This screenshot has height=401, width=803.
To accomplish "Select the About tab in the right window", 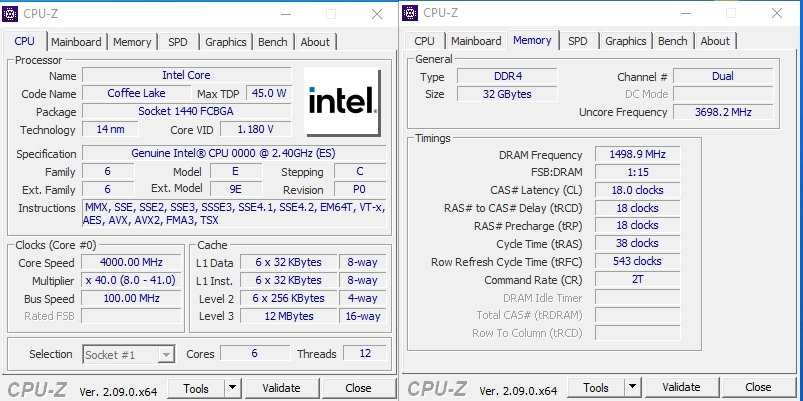I will click(x=714, y=41).
